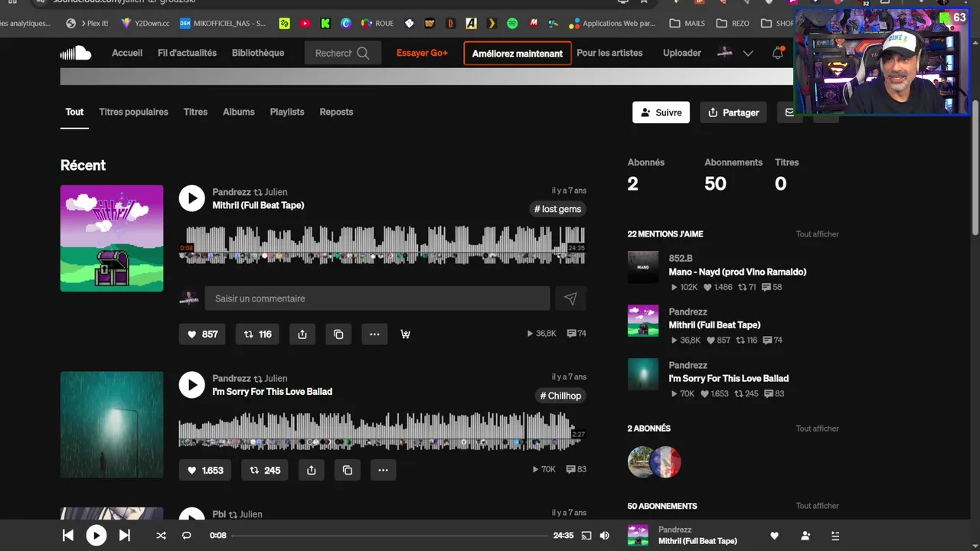Like the currently playing track in player

(x=774, y=536)
